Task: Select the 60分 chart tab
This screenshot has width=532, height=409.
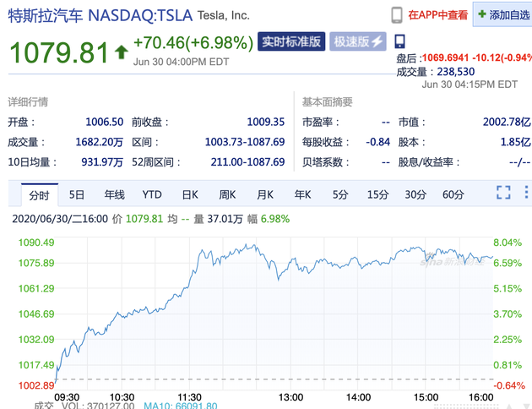Action: (453, 195)
